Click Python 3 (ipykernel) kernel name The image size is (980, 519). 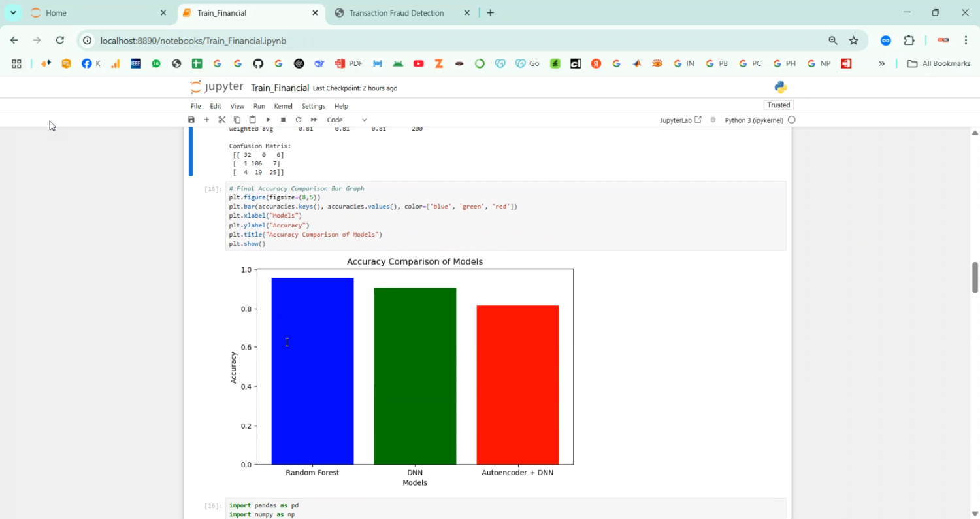pos(753,120)
